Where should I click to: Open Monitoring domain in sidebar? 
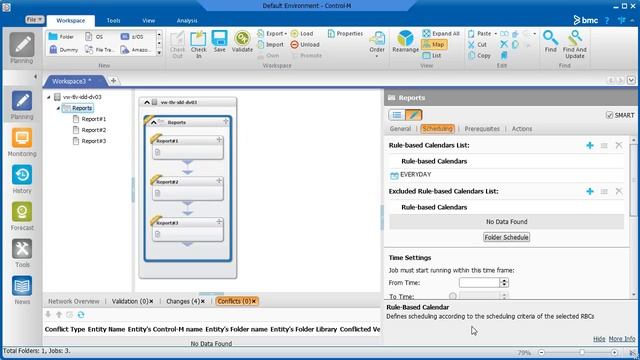click(22, 142)
